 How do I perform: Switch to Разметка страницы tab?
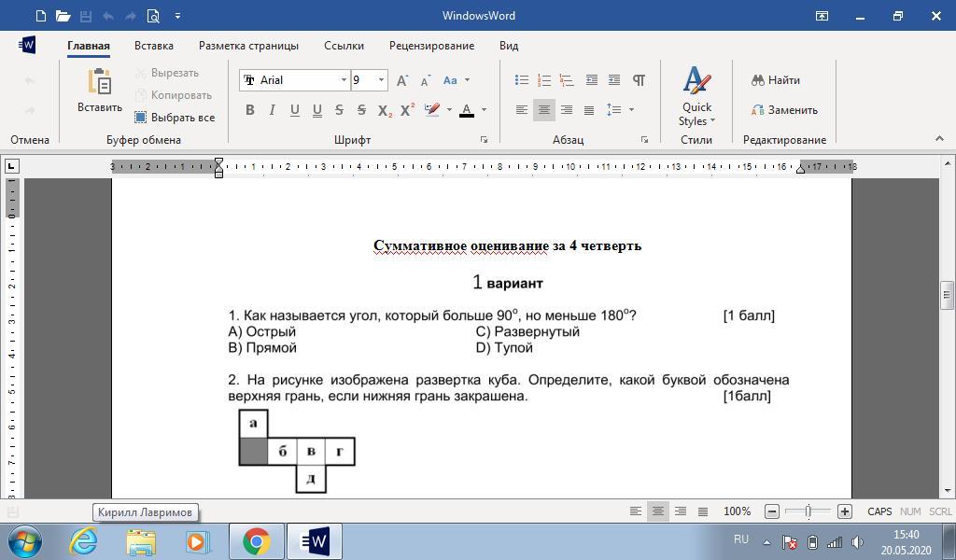tap(248, 46)
